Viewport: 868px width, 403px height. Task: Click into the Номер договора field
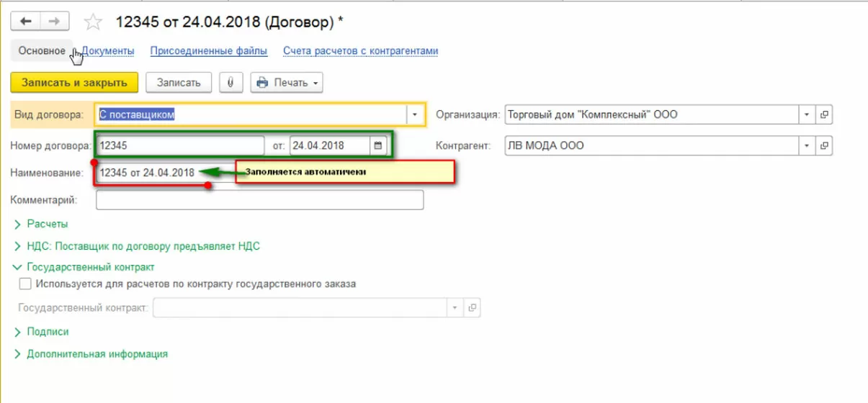pyautogui.click(x=180, y=145)
